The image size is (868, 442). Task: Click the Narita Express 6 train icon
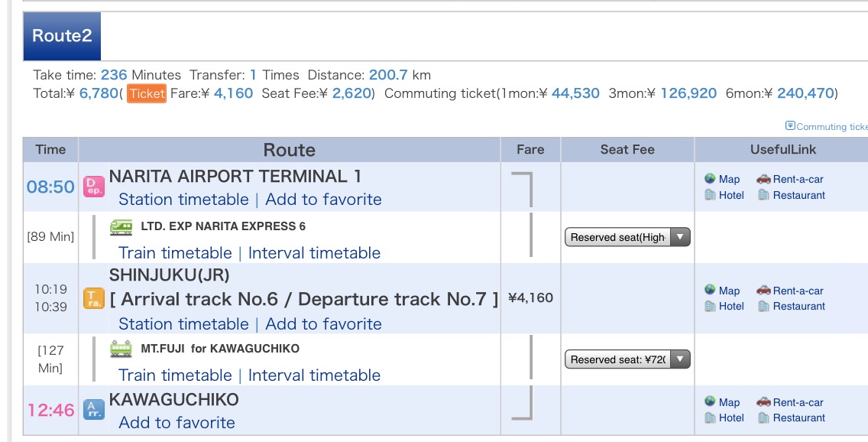click(121, 227)
